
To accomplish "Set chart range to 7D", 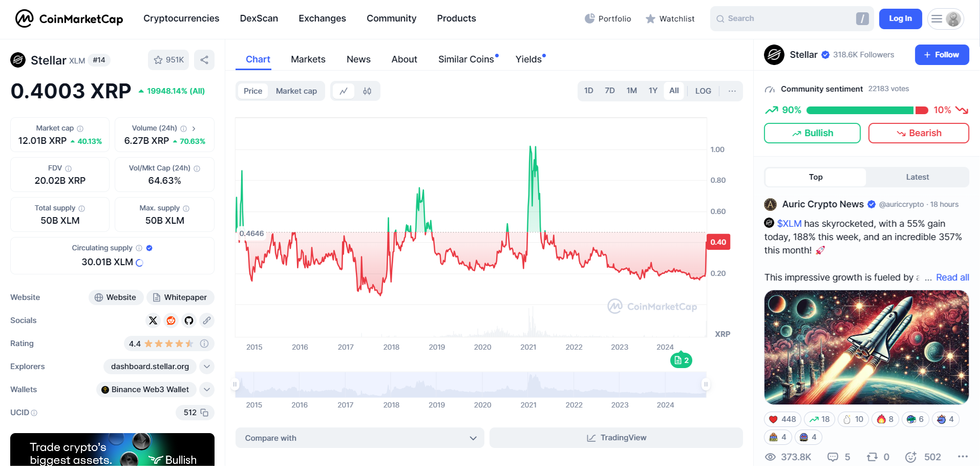I will (610, 91).
